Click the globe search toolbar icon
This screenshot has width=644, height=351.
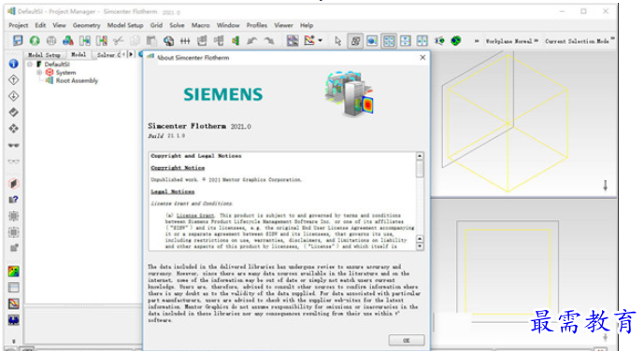(x=168, y=40)
